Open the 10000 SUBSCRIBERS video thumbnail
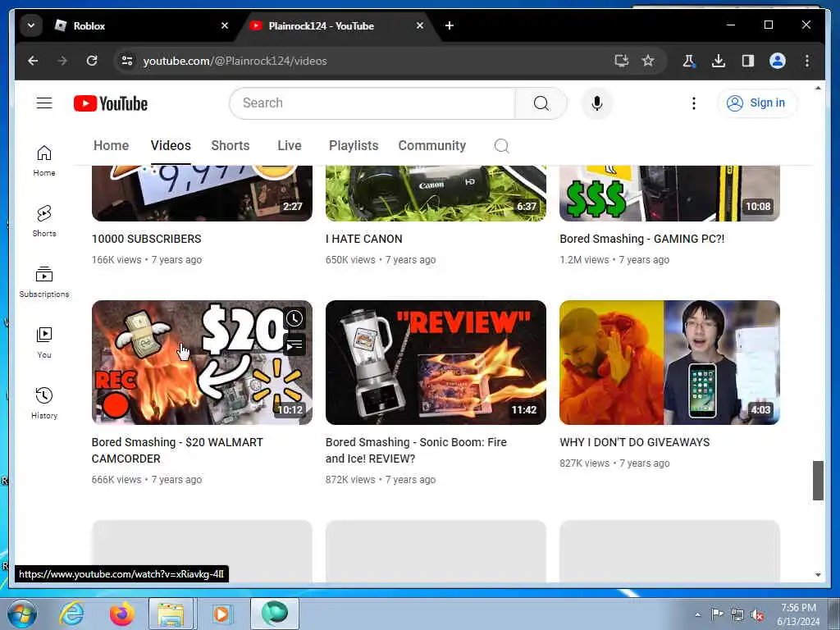The image size is (840, 630). click(x=202, y=194)
